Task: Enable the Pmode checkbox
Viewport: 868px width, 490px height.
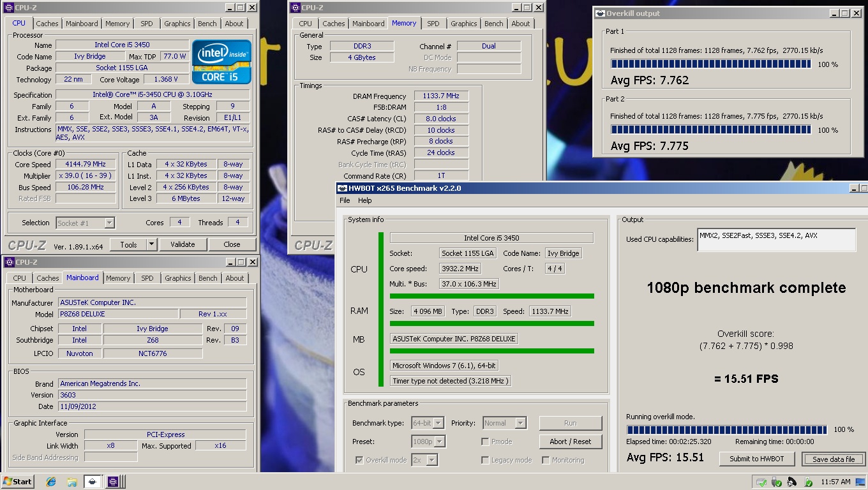Action: point(485,442)
